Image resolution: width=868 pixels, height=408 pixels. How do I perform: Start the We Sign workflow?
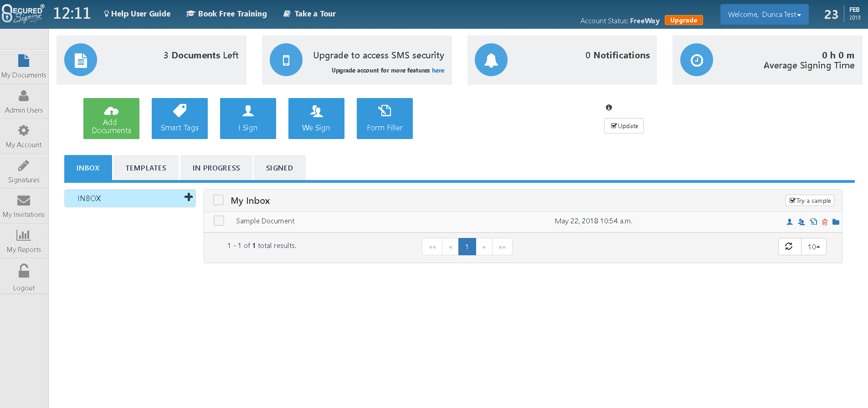pyautogui.click(x=316, y=119)
